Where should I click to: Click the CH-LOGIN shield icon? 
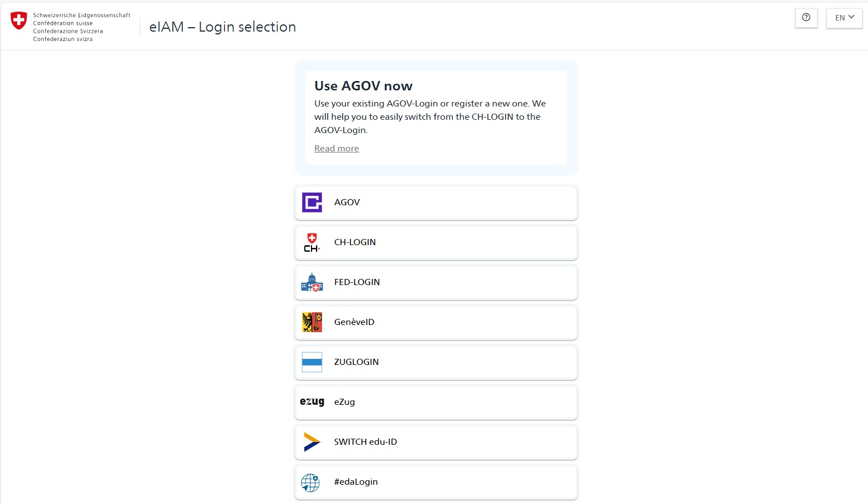pos(312,242)
